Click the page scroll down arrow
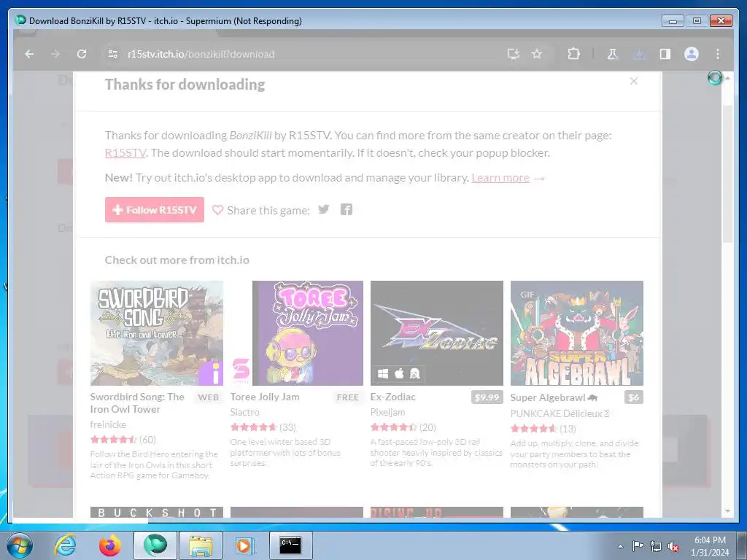 click(x=727, y=511)
